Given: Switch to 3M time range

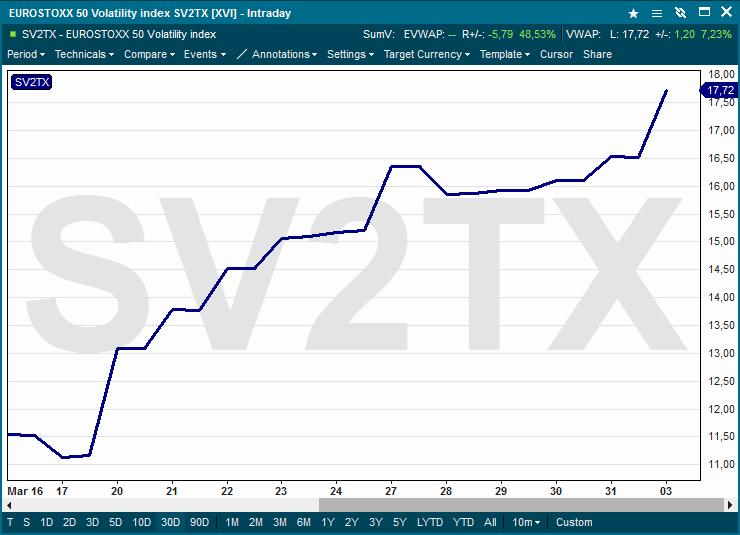Looking at the screenshot, I should point(280,522).
